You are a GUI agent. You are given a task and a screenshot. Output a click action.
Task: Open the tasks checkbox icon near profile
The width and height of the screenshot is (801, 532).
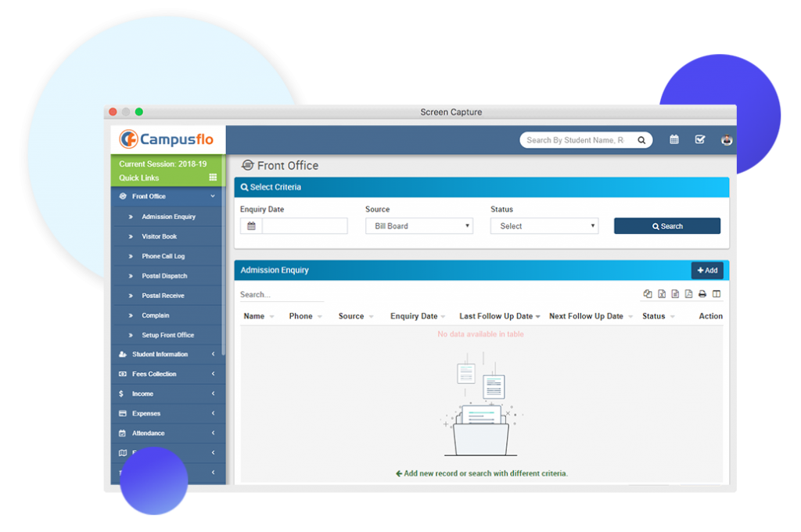[x=699, y=139]
